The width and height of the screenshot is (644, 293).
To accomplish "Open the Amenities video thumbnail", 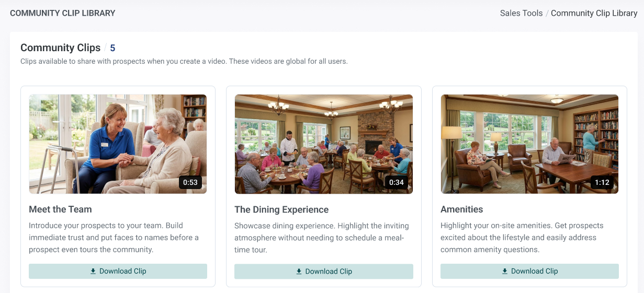I will point(529,144).
